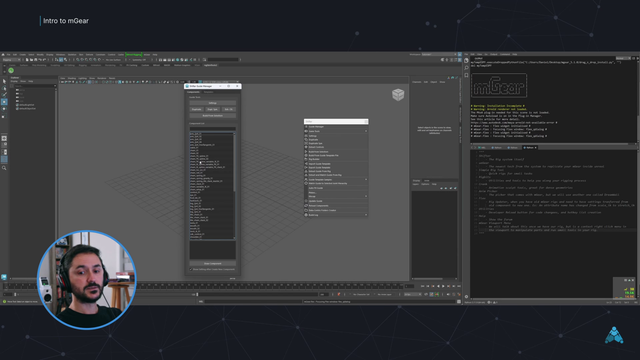Switch to single-pane viewport layout
This screenshot has width=640, height=360.
point(4,138)
